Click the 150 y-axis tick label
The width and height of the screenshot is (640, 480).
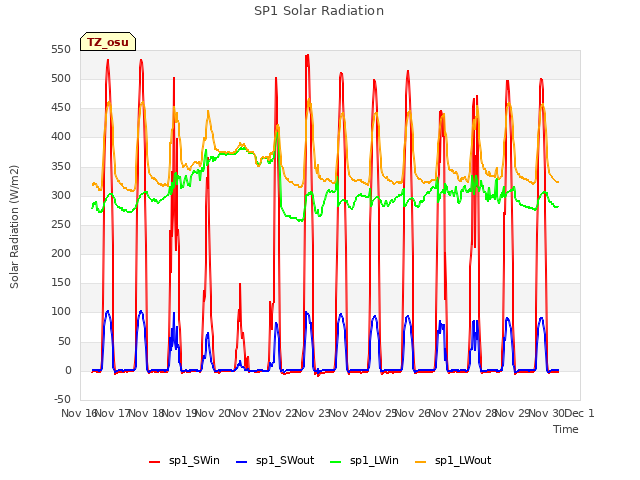click(x=61, y=282)
